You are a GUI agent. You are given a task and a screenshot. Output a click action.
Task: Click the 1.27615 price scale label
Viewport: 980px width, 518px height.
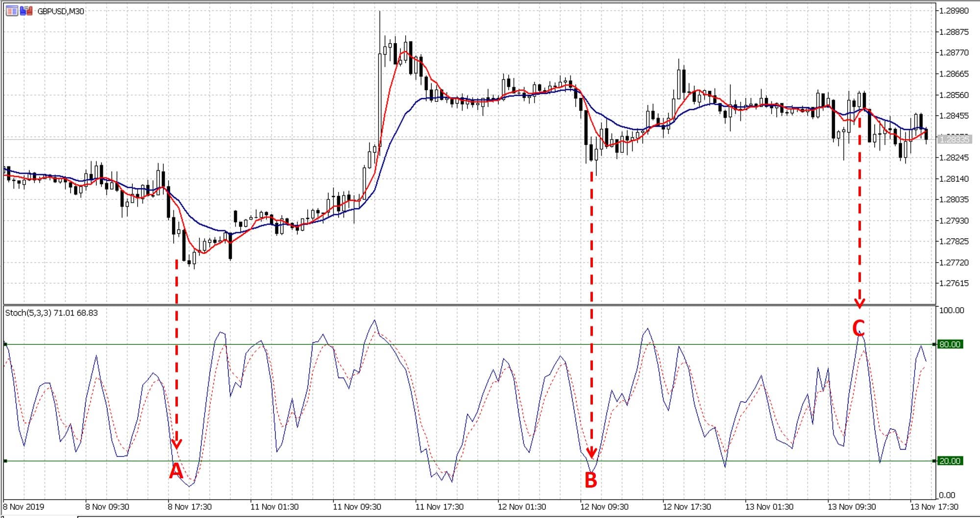pyautogui.click(x=954, y=283)
